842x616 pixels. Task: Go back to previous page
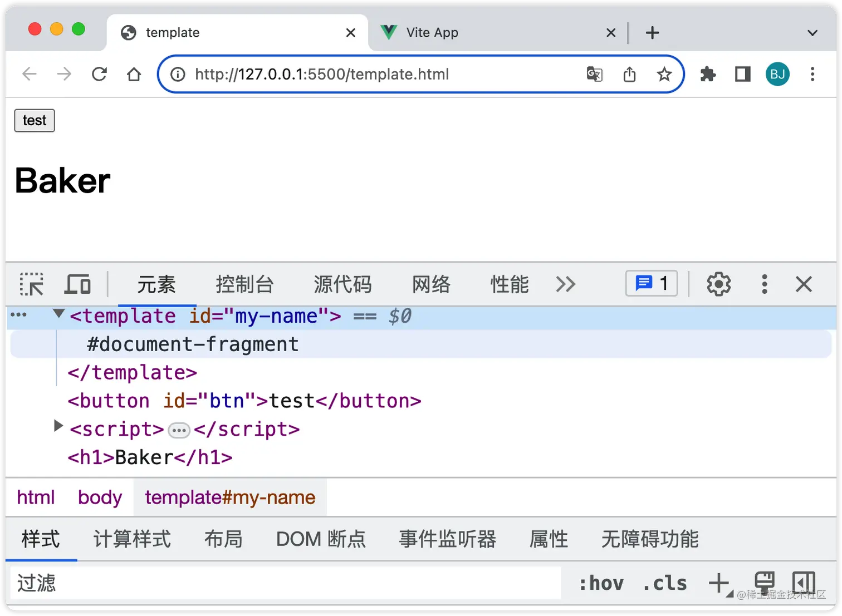pyautogui.click(x=30, y=74)
